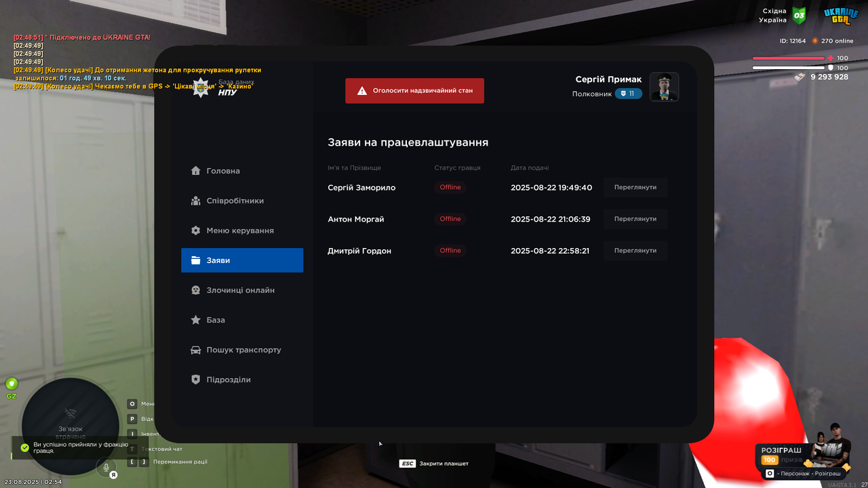The height and width of the screenshot is (488, 868).
Task: Click the red health bar
Action: click(x=789, y=58)
